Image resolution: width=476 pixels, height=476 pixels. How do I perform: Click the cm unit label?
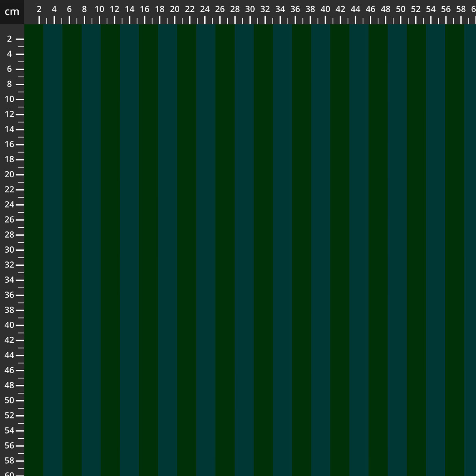click(x=12, y=12)
